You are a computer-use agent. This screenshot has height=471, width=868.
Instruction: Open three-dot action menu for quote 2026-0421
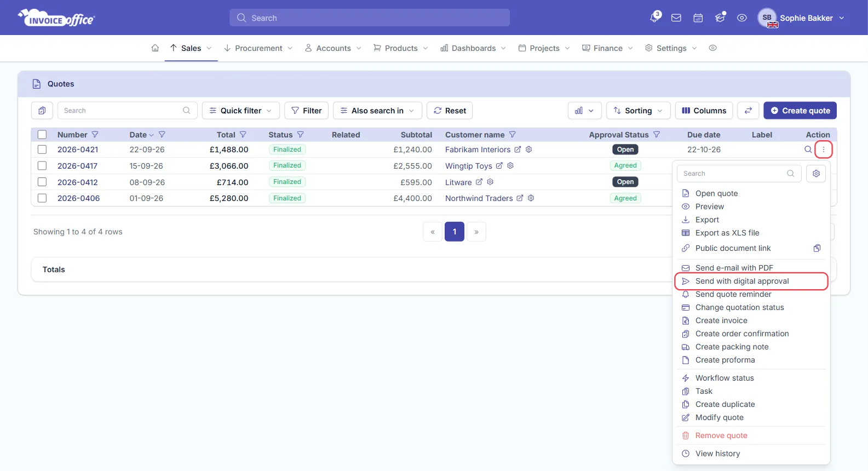pyautogui.click(x=823, y=150)
